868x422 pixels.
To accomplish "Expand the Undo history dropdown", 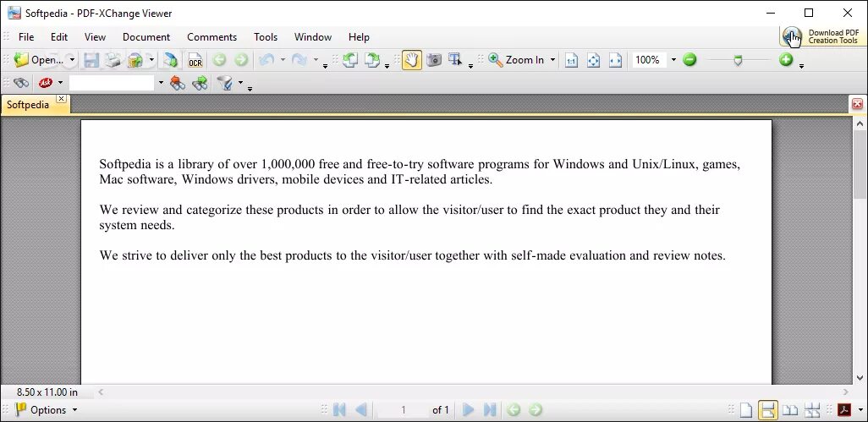I will pyautogui.click(x=283, y=60).
